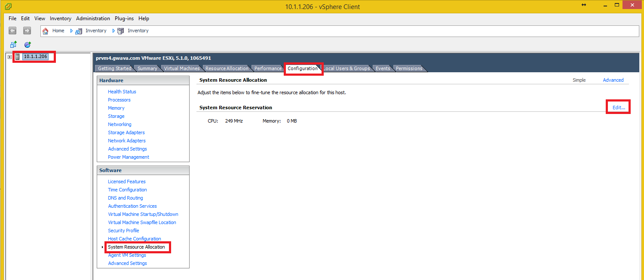The height and width of the screenshot is (280, 644).
Task: Open the Time Configuration link
Action: tap(127, 190)
